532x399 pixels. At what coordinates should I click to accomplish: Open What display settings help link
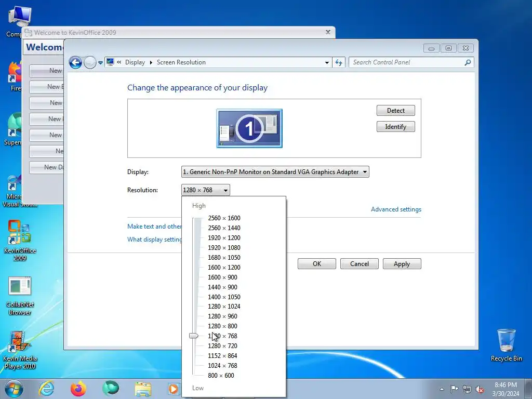154,240
